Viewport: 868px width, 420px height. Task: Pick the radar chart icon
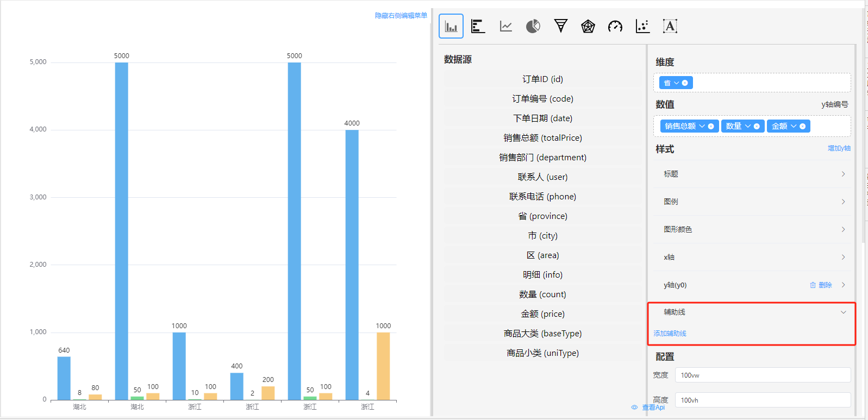pos(588,26)
